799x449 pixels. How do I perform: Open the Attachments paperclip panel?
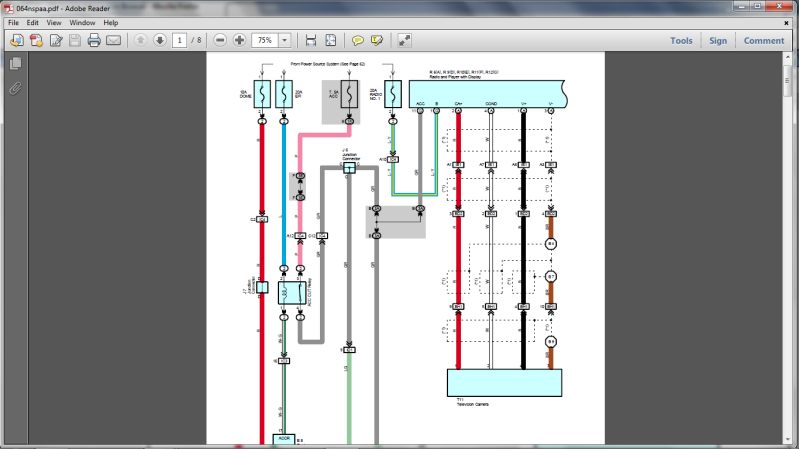15,88
